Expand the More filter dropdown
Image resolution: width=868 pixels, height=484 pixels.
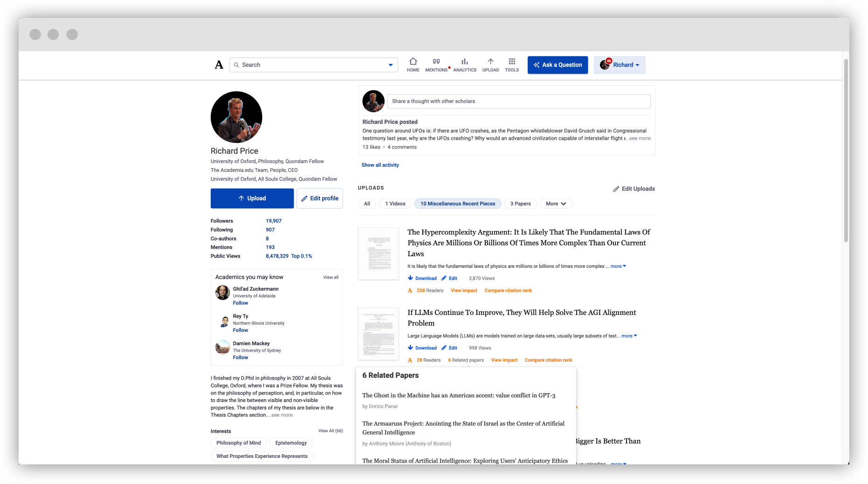(x=556, y=204)
